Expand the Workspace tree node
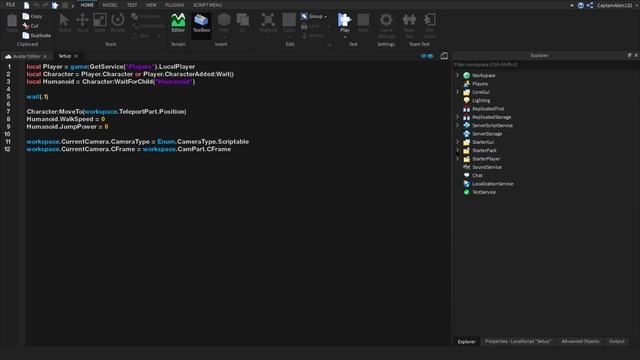This screenshot has height=360, width=640. 457,75
